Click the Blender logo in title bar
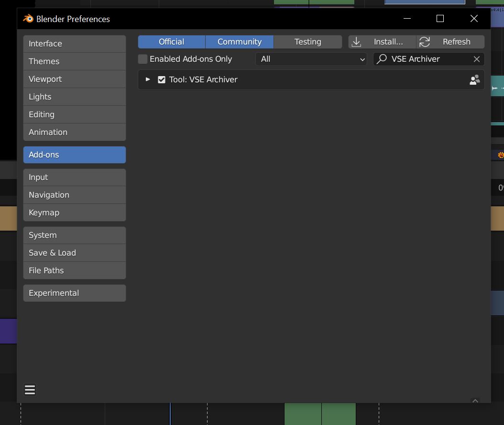 [28, 19]
